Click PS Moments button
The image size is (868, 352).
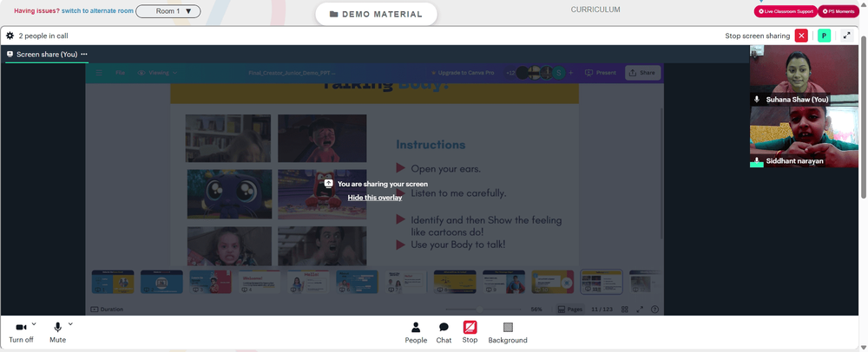[x=838, y=11]
